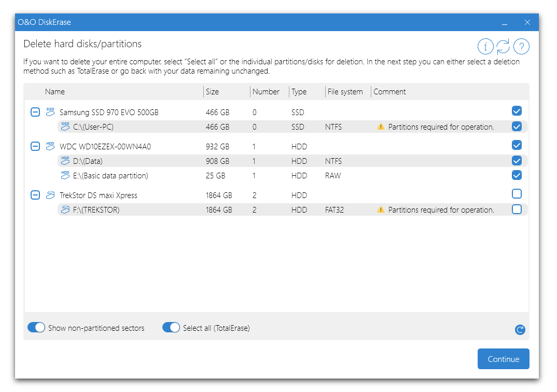The image size is (557, 392).
Task: Select the WDC WD10EZEX-00WN4A0 row
Action: click(x=276, y=146)
